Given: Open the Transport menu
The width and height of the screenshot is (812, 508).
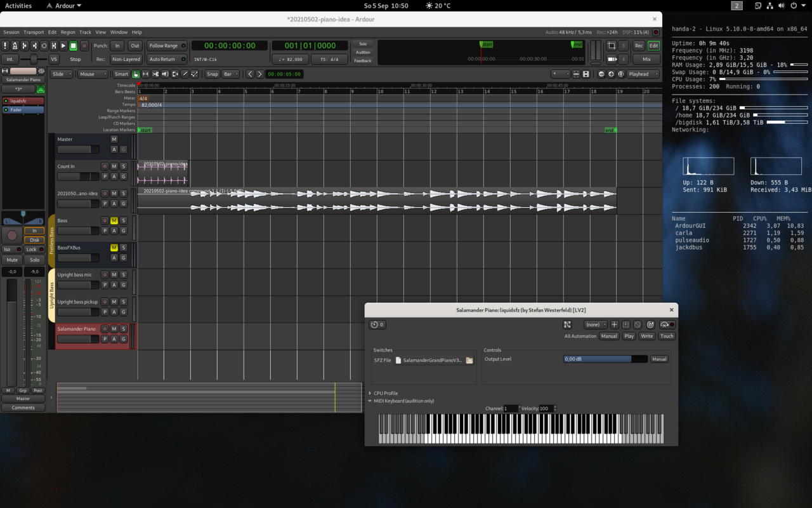Looking at the screenshot, I should point(34,32).
